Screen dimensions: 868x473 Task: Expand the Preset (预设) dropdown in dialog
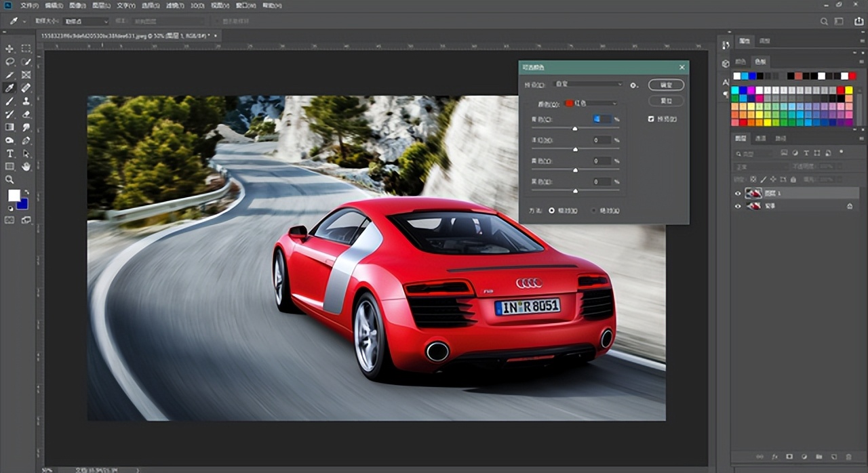(x=588, y=84)
